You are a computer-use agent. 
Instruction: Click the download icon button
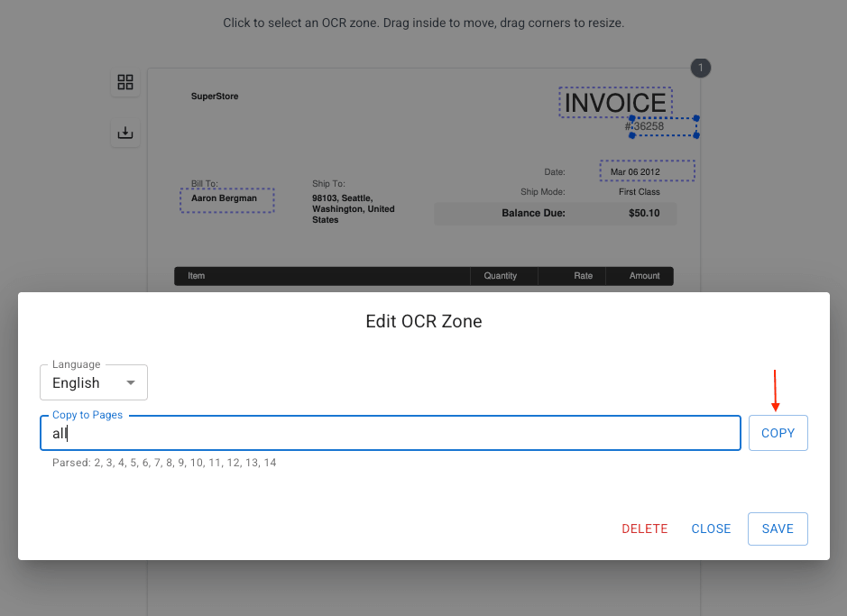[125, 133]
